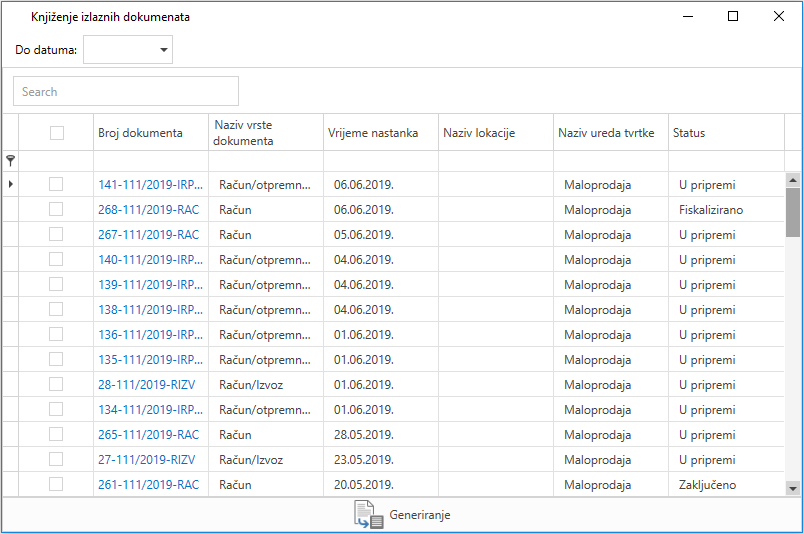804x534 pixels.
Task: Toggle checkbox for 140-111/2019-IRP row
Action: pyautogui.click(x=56, y=260)
